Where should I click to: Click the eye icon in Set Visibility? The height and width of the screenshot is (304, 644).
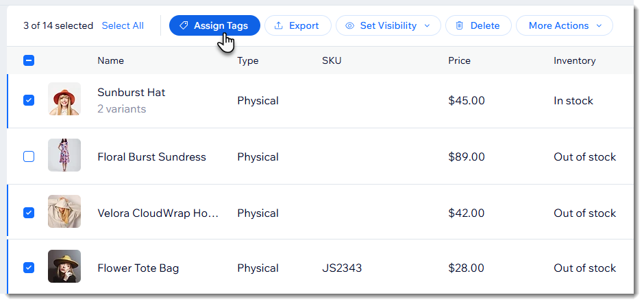point(349,25)
